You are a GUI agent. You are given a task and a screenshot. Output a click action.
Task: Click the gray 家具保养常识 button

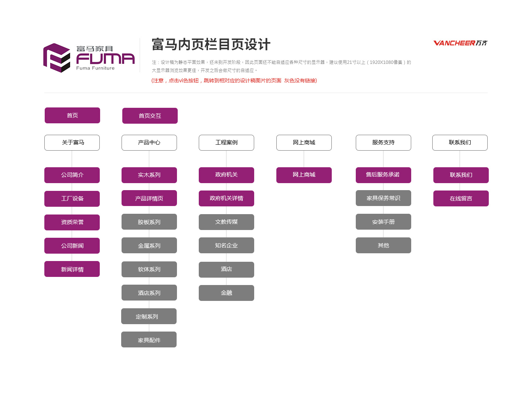(x=383, y=198)
